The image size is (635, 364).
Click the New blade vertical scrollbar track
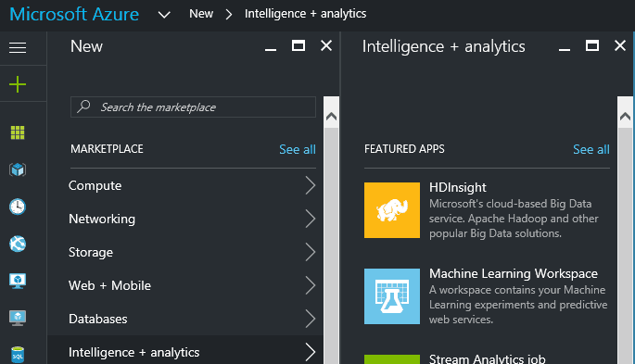point(331,245)
